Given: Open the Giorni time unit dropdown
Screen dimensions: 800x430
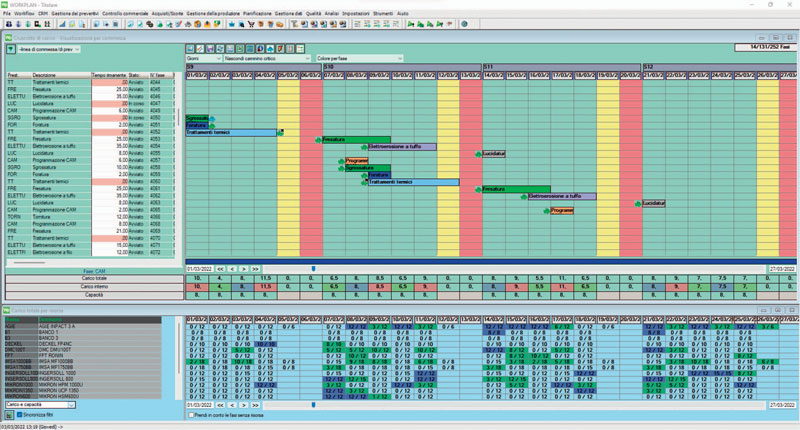Looking at the screenshot, I should point(203,59).
